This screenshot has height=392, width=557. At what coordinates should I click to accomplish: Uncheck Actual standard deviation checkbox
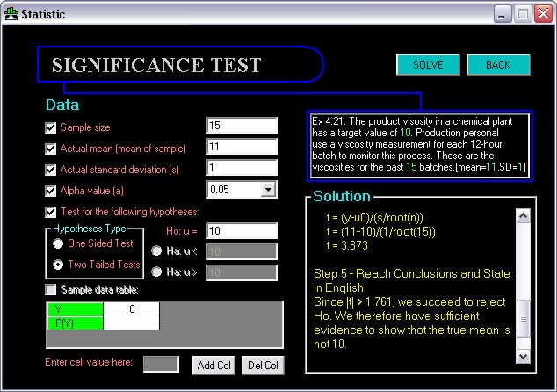pyautogui.click(x=51, y=170)
